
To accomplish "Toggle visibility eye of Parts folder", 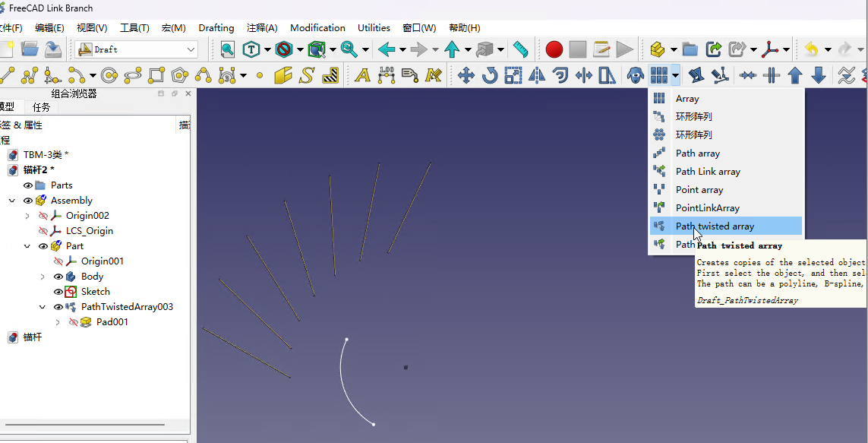I will tap(27, 185).
